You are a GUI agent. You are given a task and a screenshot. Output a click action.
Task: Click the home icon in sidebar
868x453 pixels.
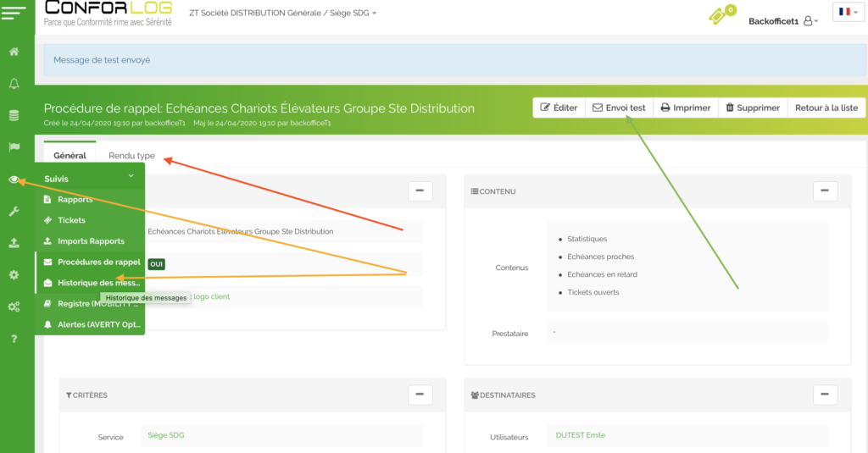[x=14, y=52]
